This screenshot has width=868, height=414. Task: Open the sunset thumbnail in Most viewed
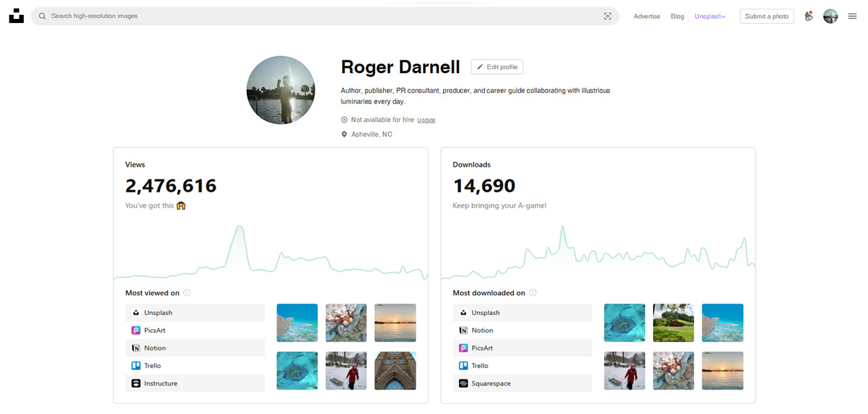(x=395, y=323)
